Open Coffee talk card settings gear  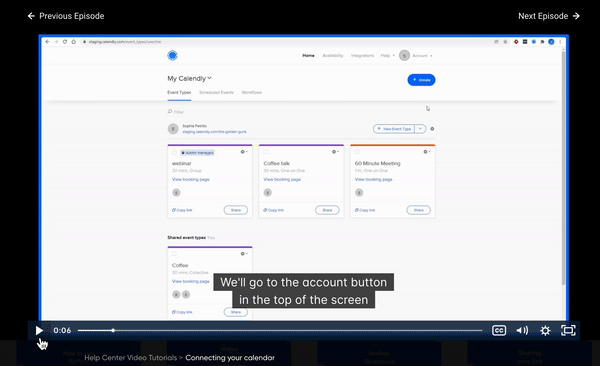(x=335, y=152)
